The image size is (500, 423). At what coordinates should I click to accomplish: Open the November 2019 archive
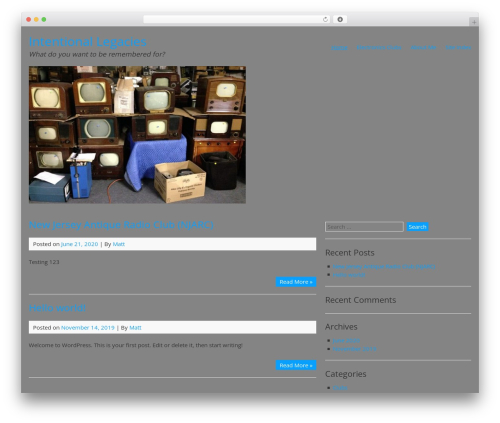click(x=355, y=349)
